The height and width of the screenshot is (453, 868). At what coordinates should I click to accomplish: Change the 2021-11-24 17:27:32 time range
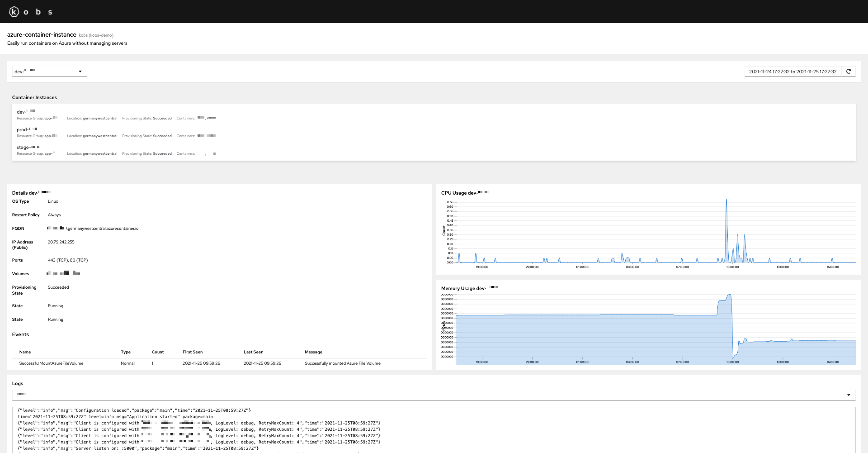793,72
